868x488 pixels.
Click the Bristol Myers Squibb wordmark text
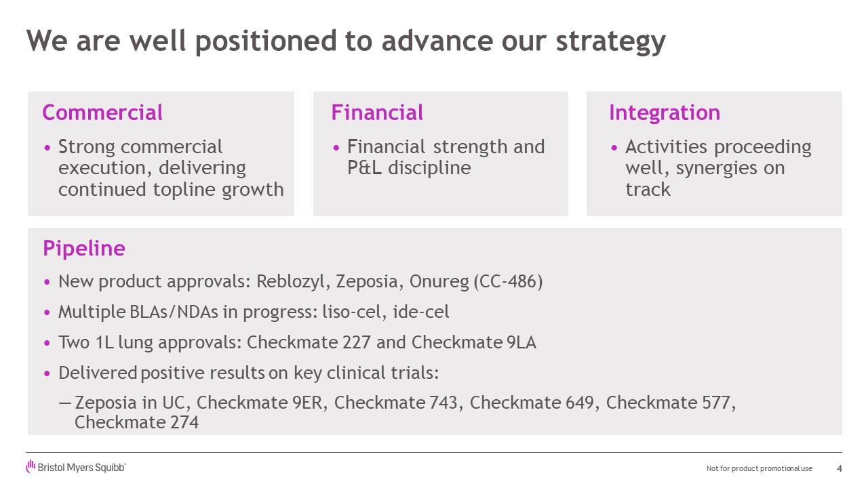[82, 468]
